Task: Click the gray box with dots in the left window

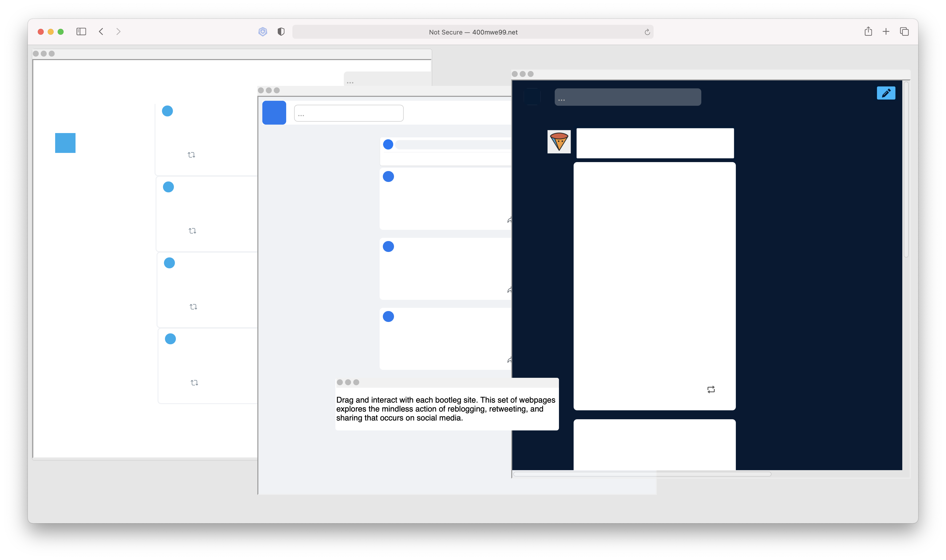Action: [x=388, y=78]
